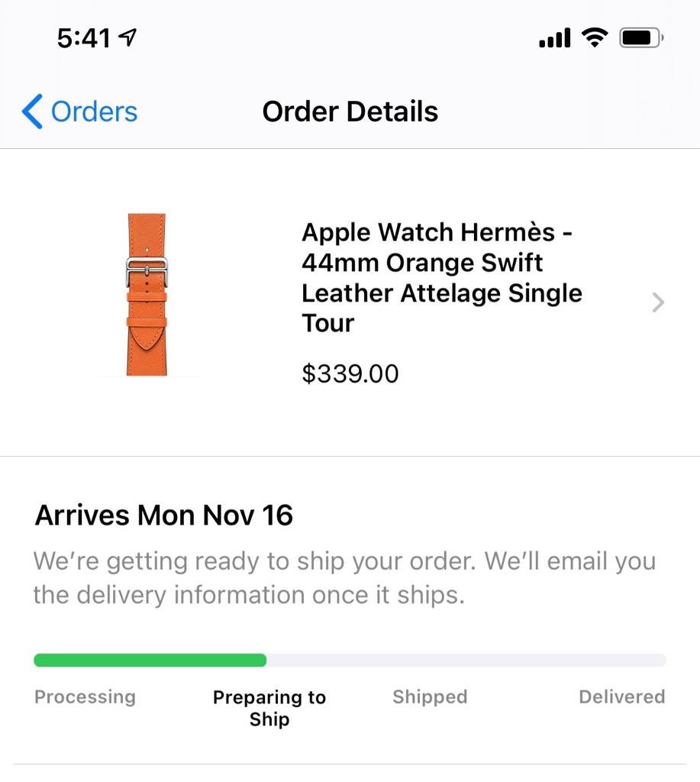Tap the blue back chevron icon
Viewport: 700px width, 782px height.
pos(32,111)
